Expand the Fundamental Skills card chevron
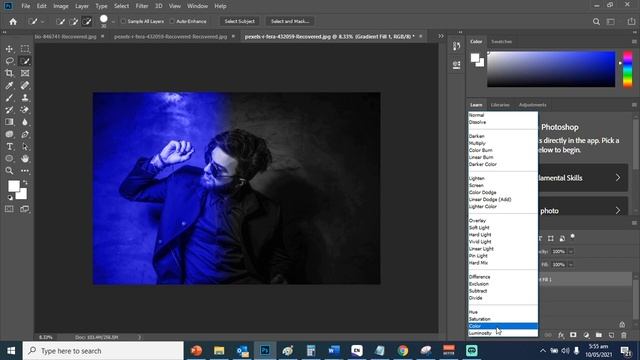The height and width of the screenshot is (360, 640). point(618,178)
